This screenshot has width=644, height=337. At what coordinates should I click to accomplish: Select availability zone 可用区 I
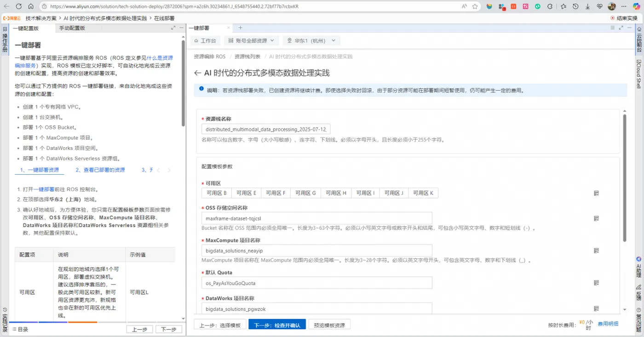pyautogui.click(x=365, y=193)
